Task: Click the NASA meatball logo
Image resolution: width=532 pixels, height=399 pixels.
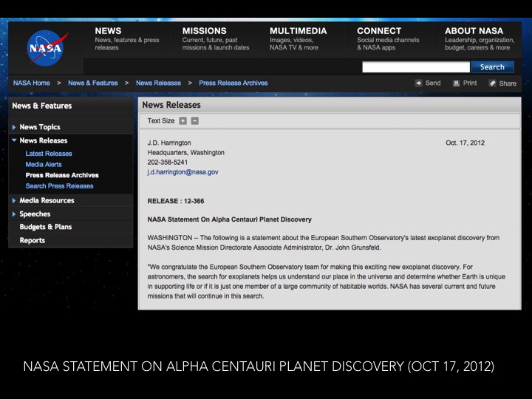Action: point(46,47)
